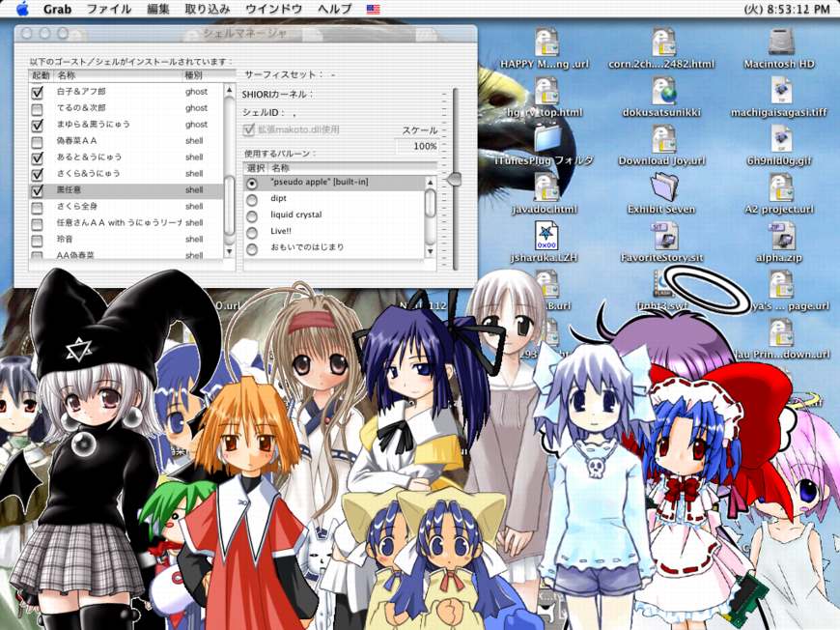840x630 pixels.
Task: Select the てるの&次郎 row name
Action: [x=81, y=108]
